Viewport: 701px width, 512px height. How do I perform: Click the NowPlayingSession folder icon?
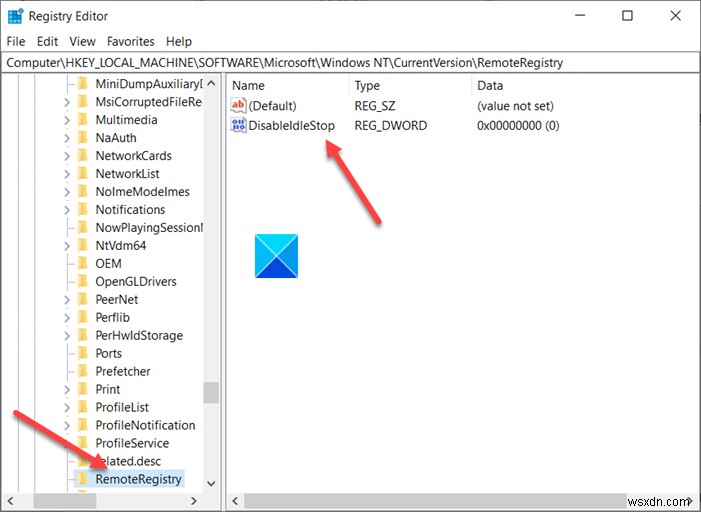(x=82, y=227)
